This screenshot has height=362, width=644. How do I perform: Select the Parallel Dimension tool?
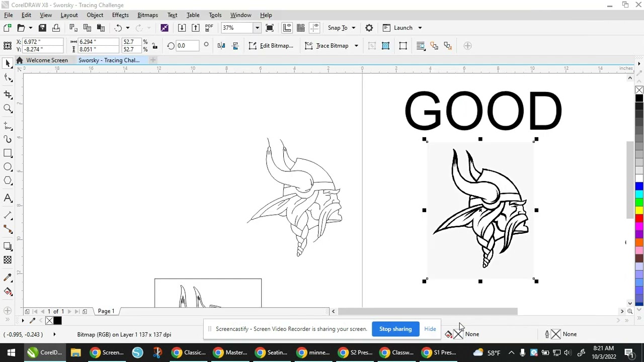[8, 215]
